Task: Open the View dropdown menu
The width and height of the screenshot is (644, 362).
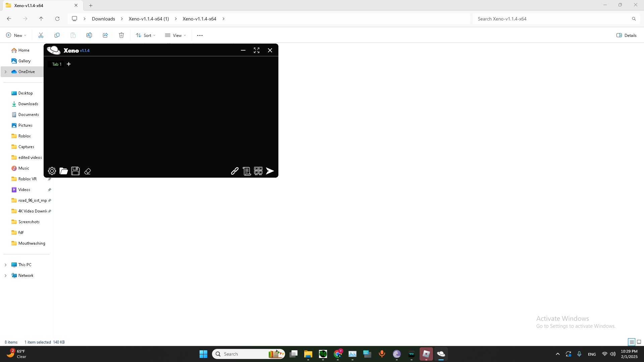Action: pyautogui.click(x=175, y=35)
